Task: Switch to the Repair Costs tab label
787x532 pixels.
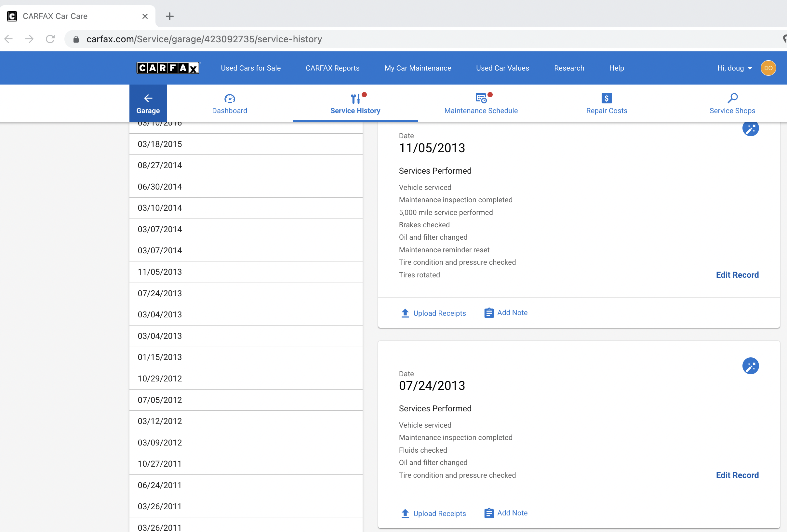Action: coord(607,111)
